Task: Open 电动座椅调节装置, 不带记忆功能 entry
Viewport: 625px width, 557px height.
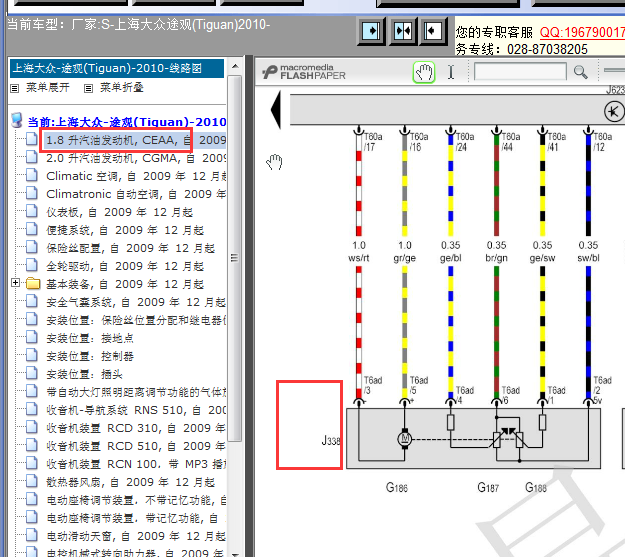Action: [x=136, y=500]
